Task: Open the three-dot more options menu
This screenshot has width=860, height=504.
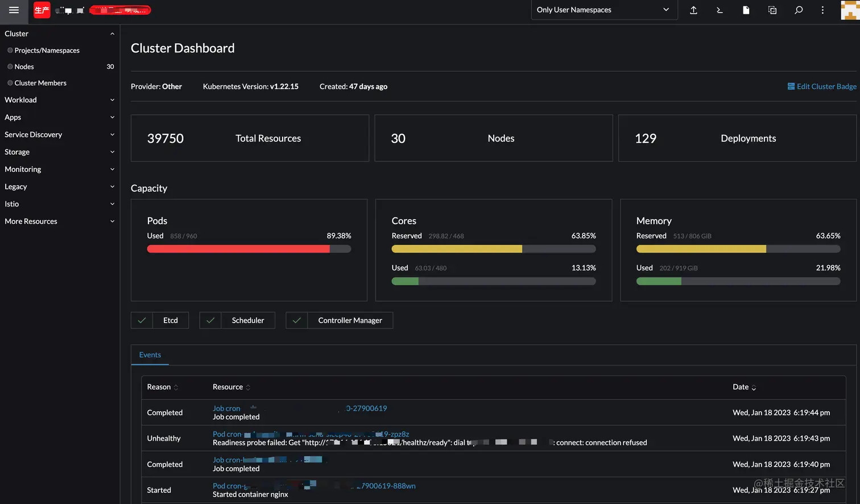Action: tap(822, 10)
